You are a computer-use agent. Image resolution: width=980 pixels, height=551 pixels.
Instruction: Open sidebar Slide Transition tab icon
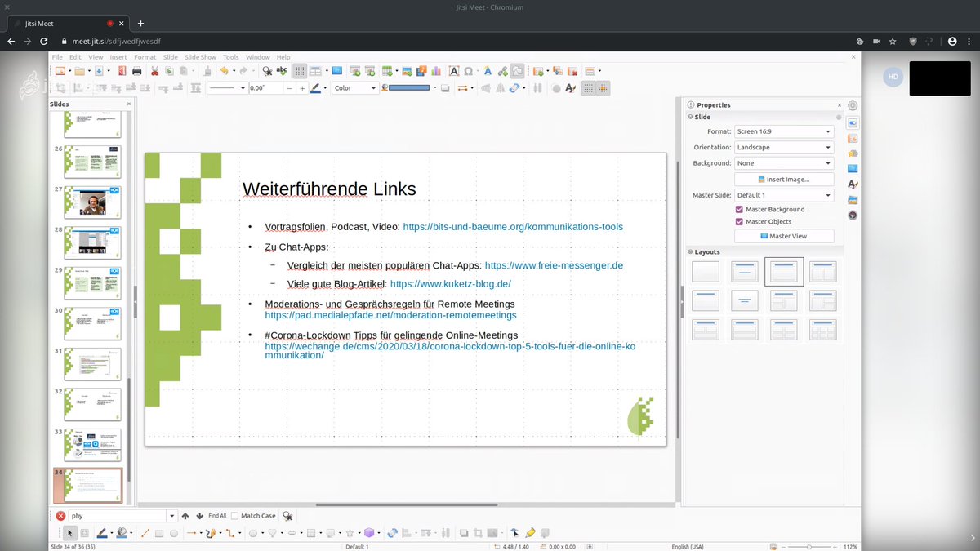853,138
